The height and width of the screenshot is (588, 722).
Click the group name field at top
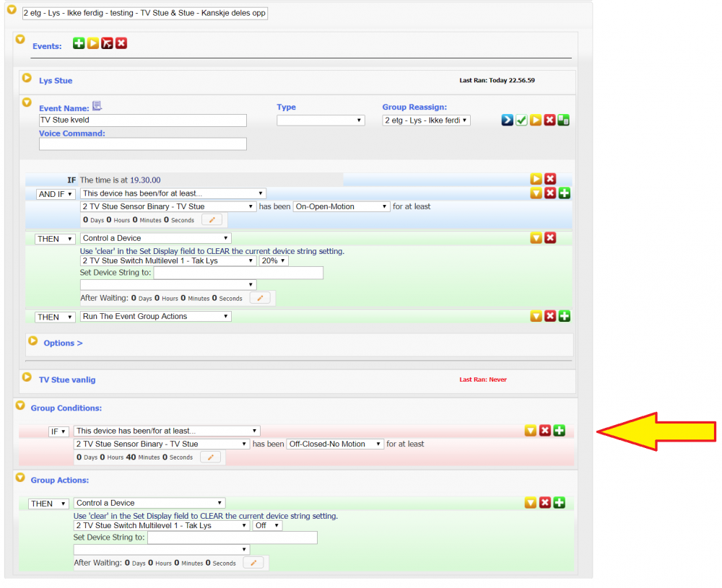coord(144,14)
